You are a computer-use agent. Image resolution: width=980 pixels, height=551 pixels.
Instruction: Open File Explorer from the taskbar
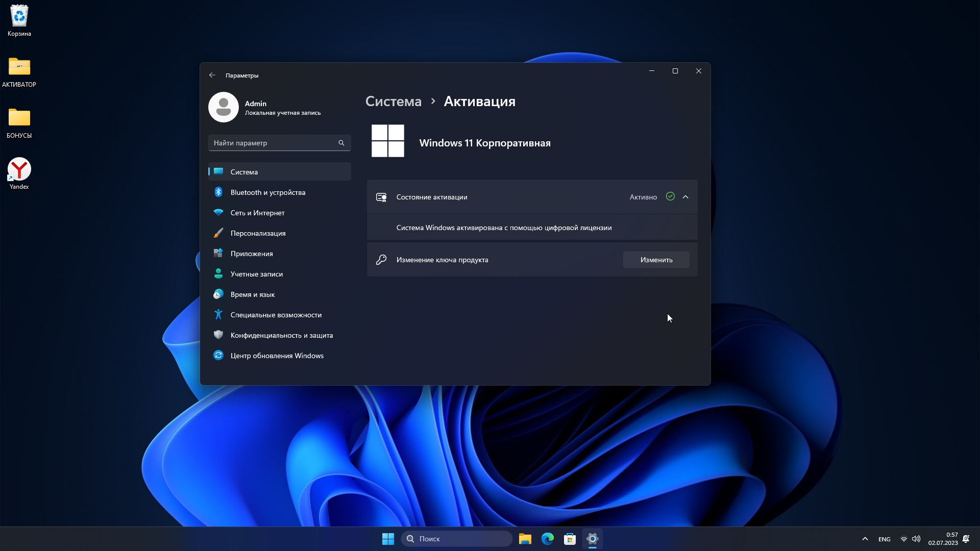(525, 539)
